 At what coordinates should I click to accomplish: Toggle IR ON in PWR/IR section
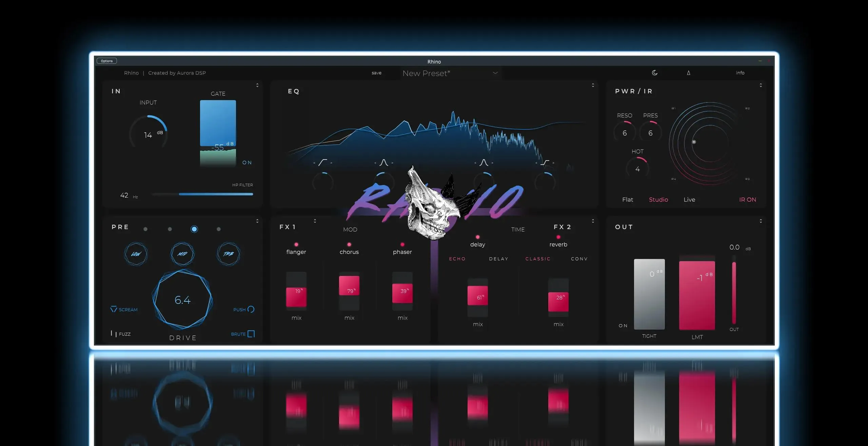tap(747, 200)
